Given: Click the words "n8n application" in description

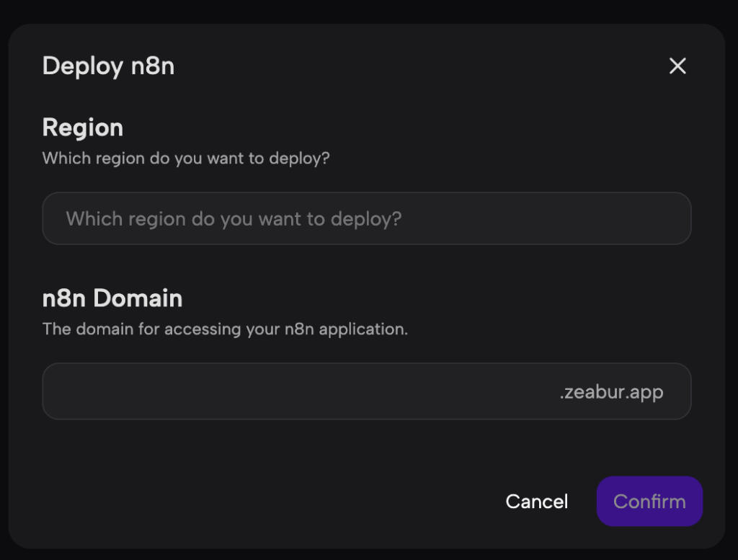Looking at the screenshot, I should [345, 329].
